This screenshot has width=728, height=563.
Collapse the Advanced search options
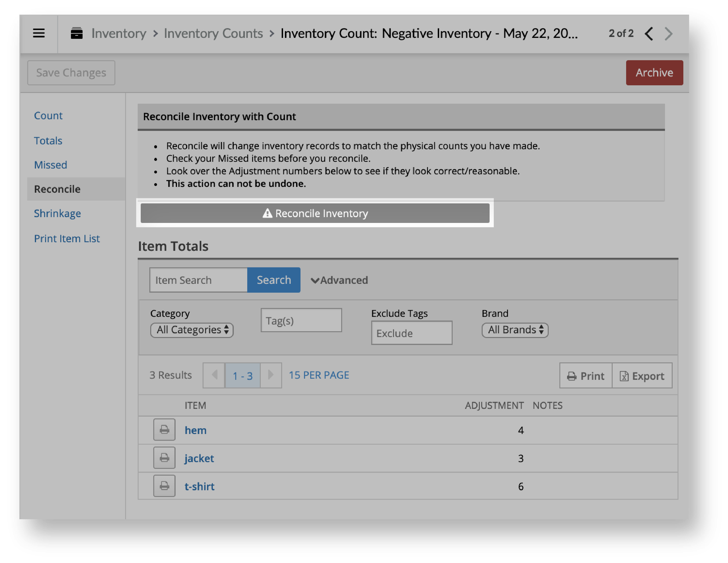(339, 280)
